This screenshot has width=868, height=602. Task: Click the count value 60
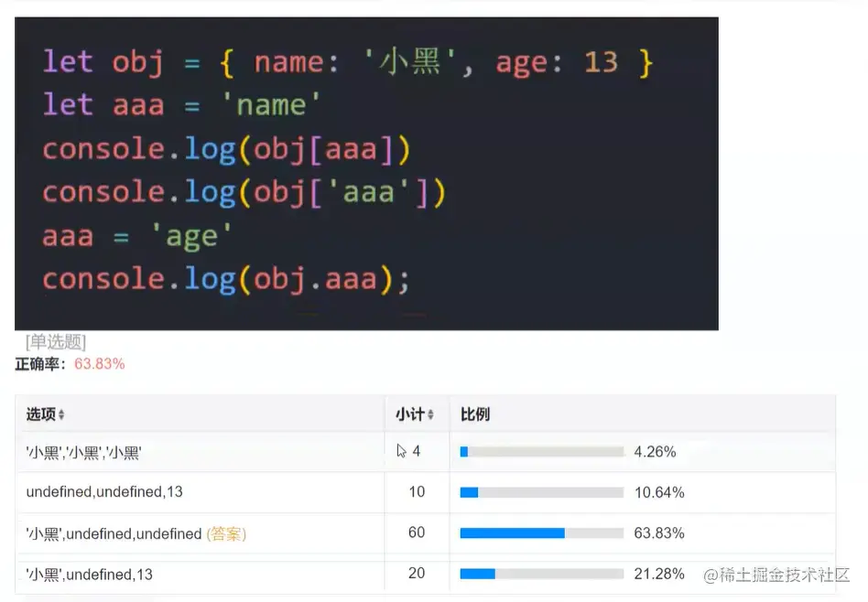(417, 532)
